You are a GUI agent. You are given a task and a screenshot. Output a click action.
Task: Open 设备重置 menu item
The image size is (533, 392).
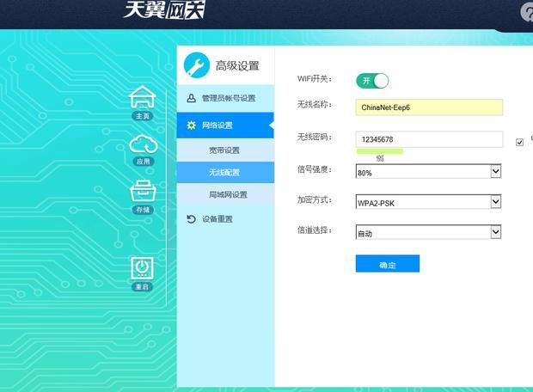225,219
